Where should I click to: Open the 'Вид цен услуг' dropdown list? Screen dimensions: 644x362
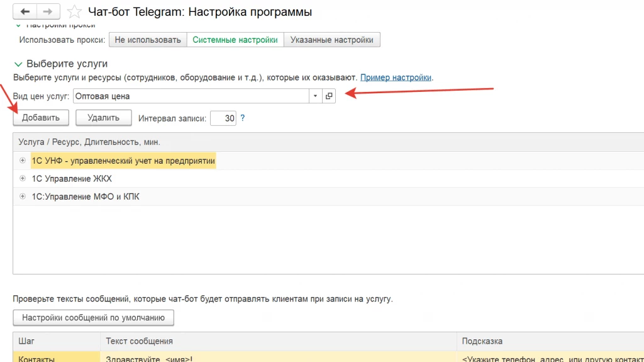pyautogui.click(x=315, y=96)
